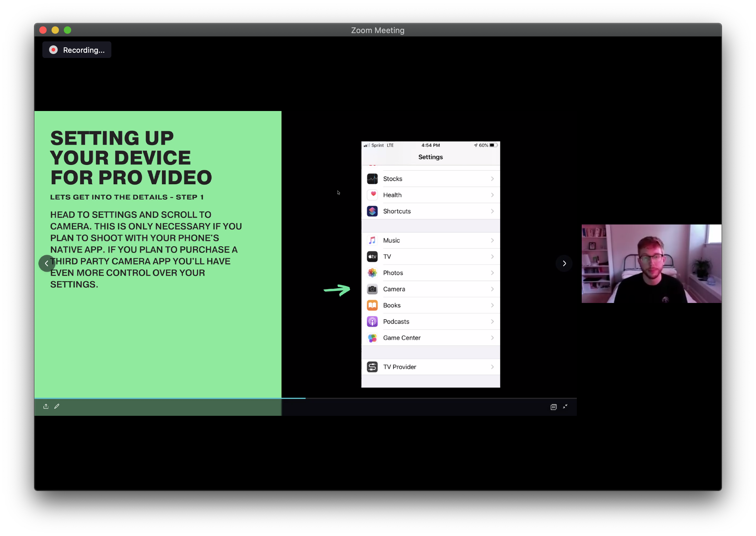
Task: Click the red Recording indicator dot
Action: pyautogui.click(x=53, y=50)
